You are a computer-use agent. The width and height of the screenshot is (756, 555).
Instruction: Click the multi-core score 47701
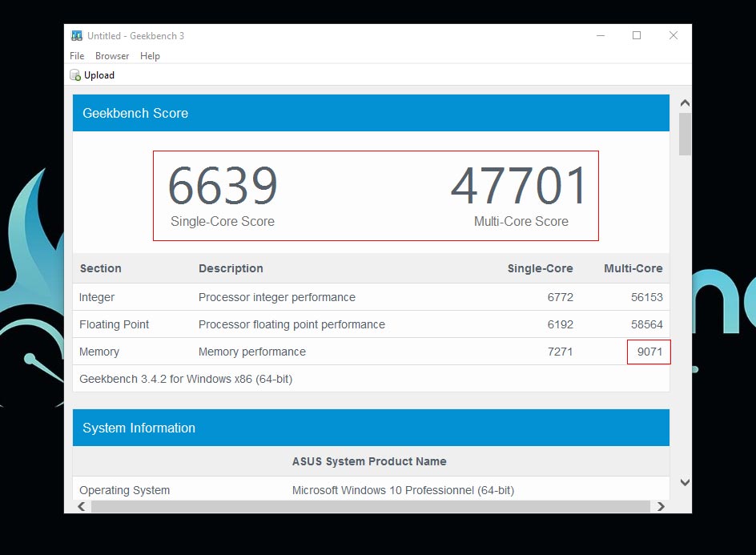tap(519, 186)
